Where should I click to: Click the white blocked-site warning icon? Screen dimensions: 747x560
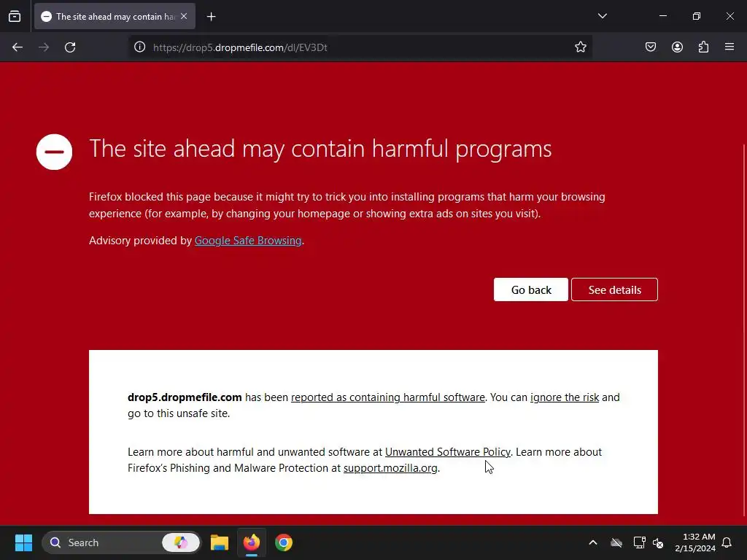tap(54, 152)
